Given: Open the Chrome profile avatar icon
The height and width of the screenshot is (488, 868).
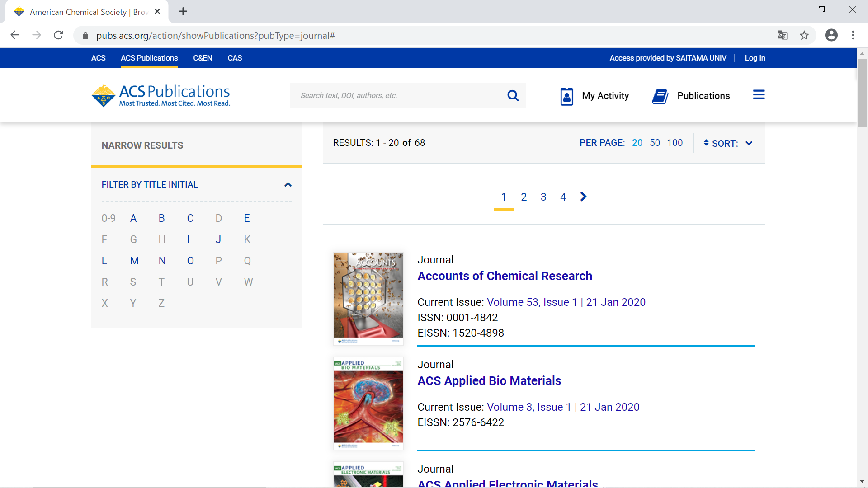Looking at the screenshot, I should pos(831,35).
